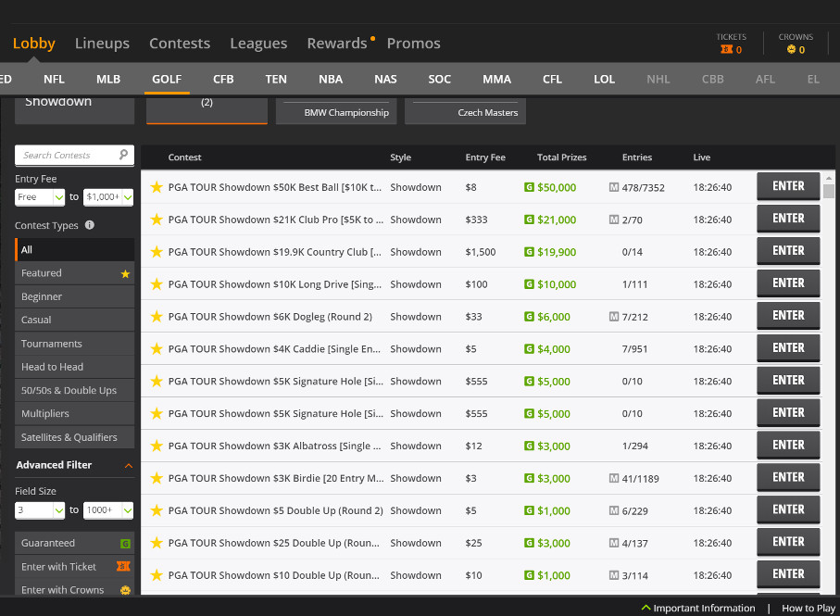Screen dimensions: 840x616
Task: Click the star beside $19.9K Country Club contest
Action: 157,252
